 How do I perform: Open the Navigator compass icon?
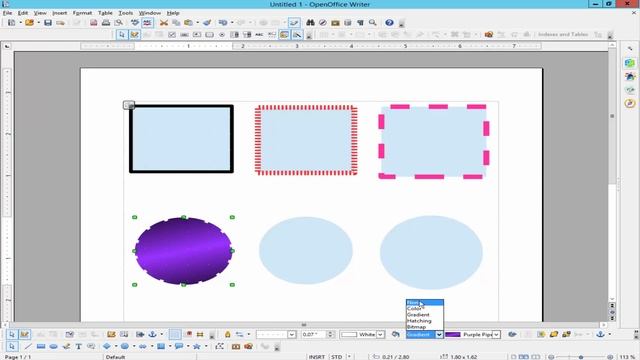pos(322,23)
